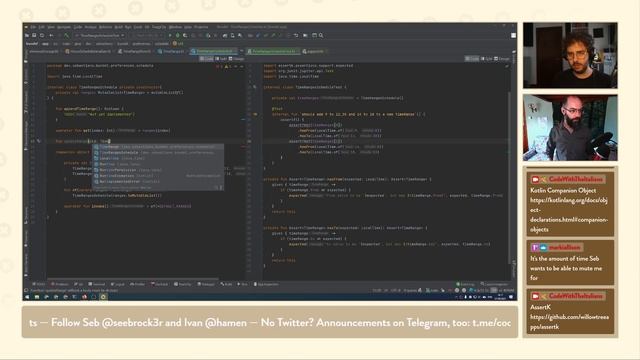Select Code view mode in right editor
The image size is (640, 360).
click(x=472, y=59)
